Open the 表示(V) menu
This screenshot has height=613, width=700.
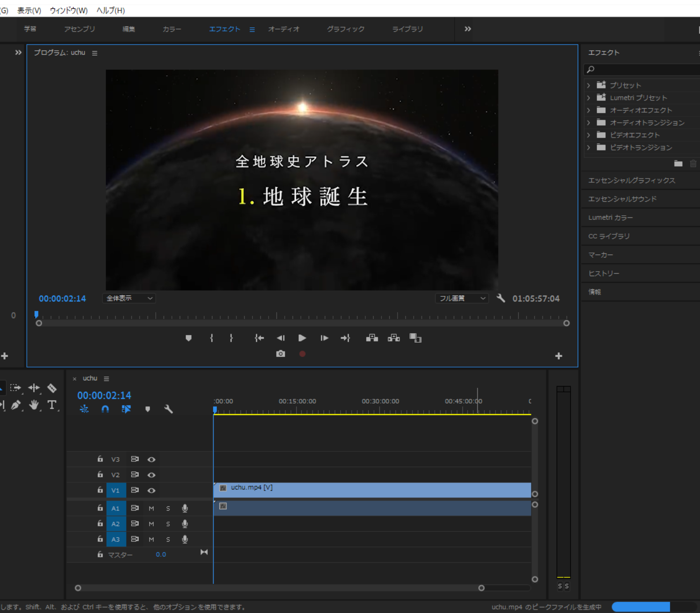[x=29, y=10]
